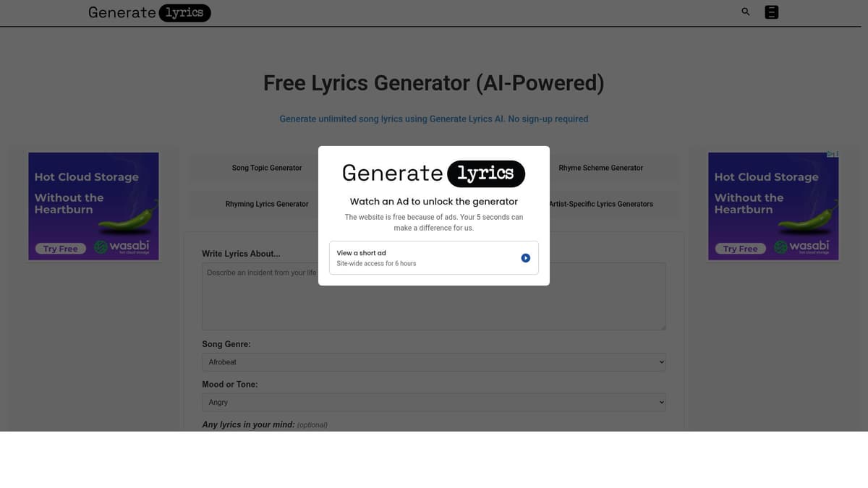
Task: Click the Generate Lyrics logo in the header
Action: click(x=148, y=12)
